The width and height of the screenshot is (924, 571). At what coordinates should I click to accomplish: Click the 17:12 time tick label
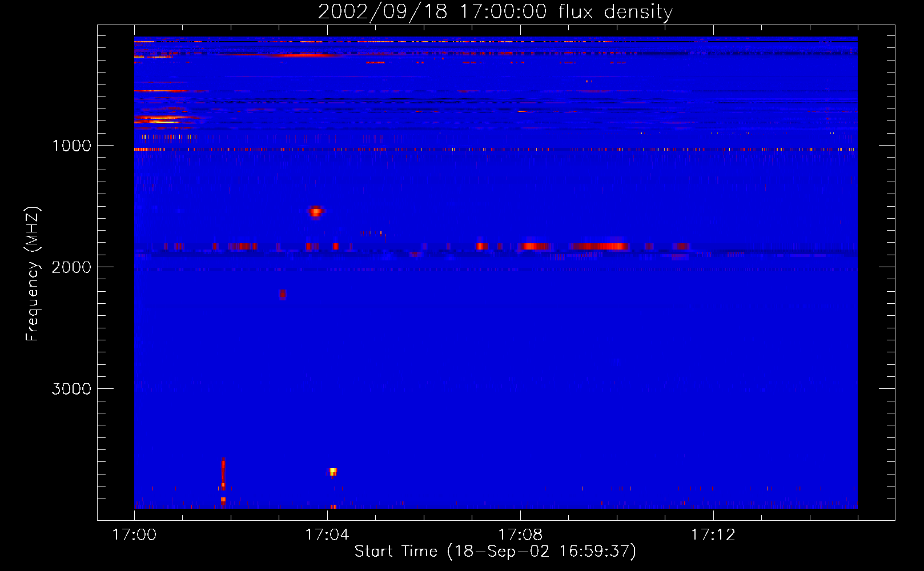pyautogui.click(x=713, y=534)
